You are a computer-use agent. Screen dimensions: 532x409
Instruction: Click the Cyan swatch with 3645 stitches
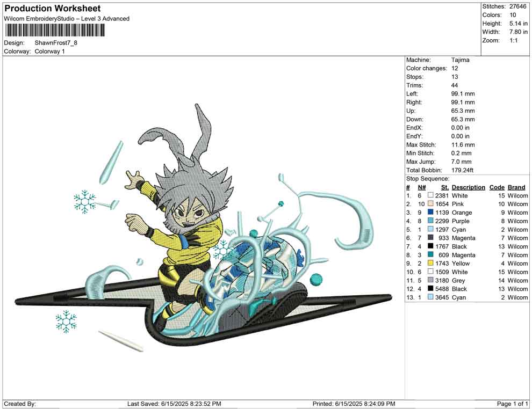click(x=430, y=297)
